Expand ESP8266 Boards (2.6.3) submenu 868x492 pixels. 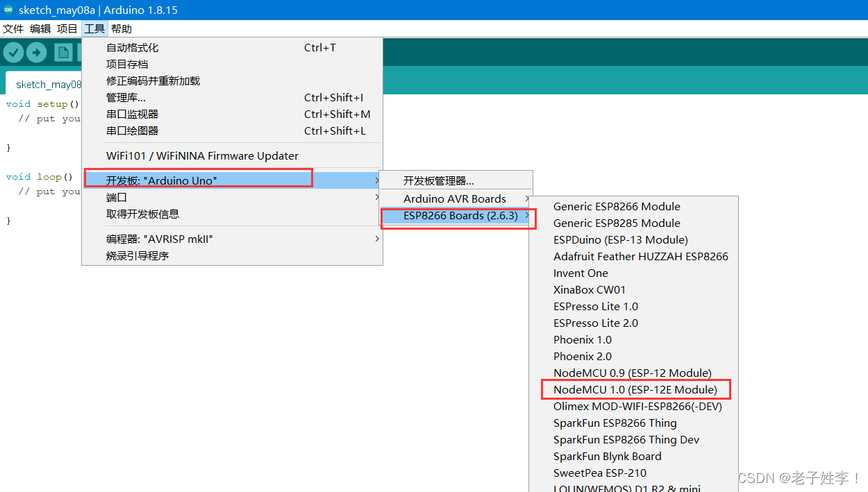click(x=456, y=215)
